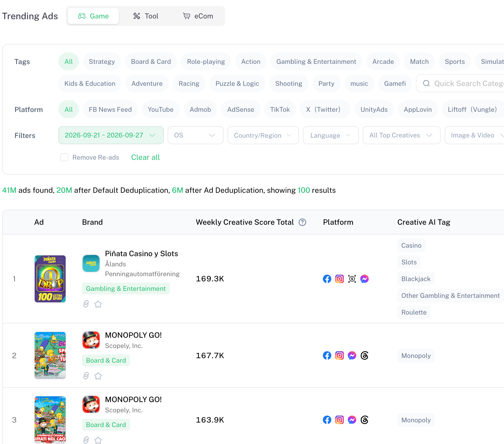Click the X (Twitter) platform filter
The height and width of the screenshot is (444, 504).
pos(325,109)
